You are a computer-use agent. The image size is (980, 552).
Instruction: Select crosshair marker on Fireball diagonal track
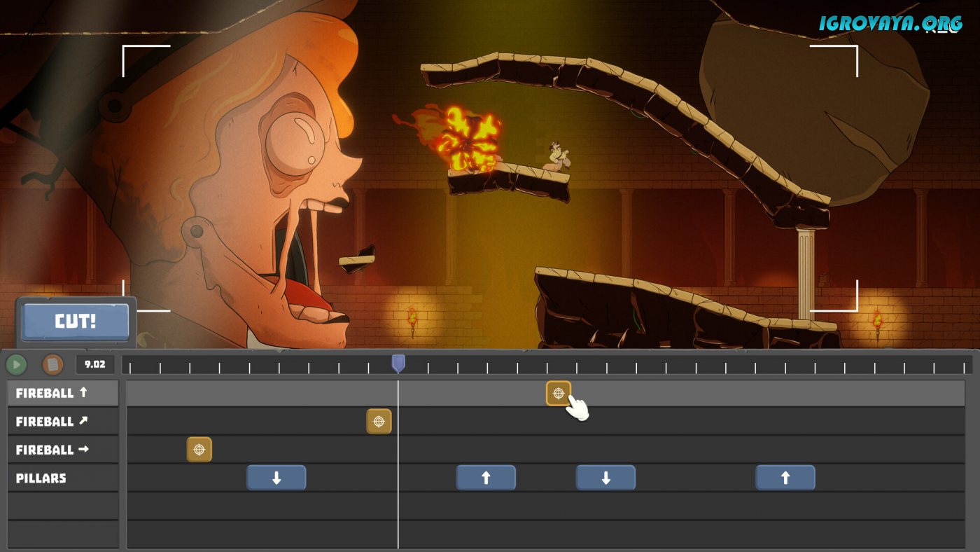point(379,422)
